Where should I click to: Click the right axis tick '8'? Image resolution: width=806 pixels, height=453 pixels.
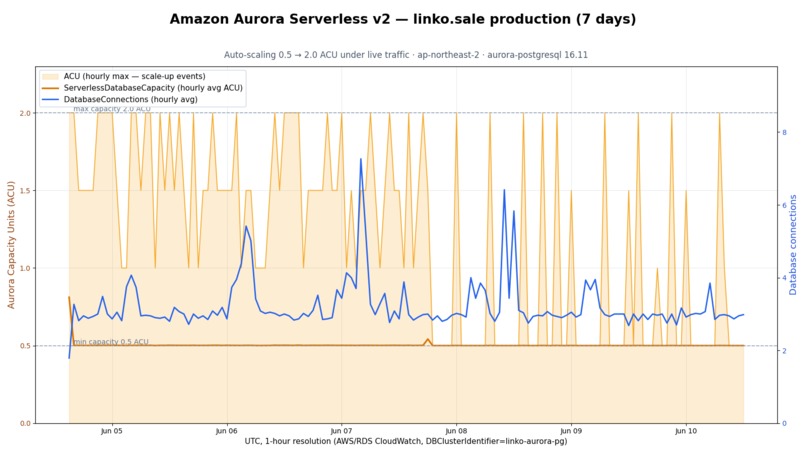(784, 133)
